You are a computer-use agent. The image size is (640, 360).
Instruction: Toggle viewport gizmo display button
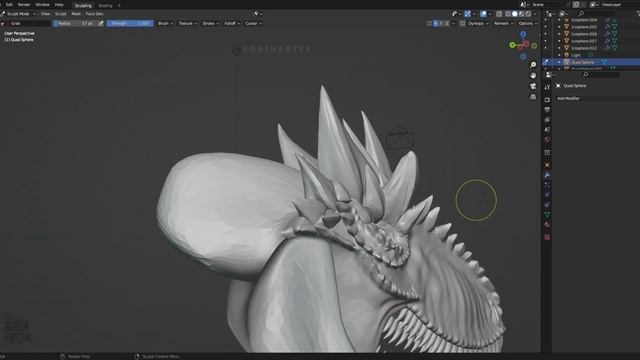pyautogui.click(x=467, y=13)
